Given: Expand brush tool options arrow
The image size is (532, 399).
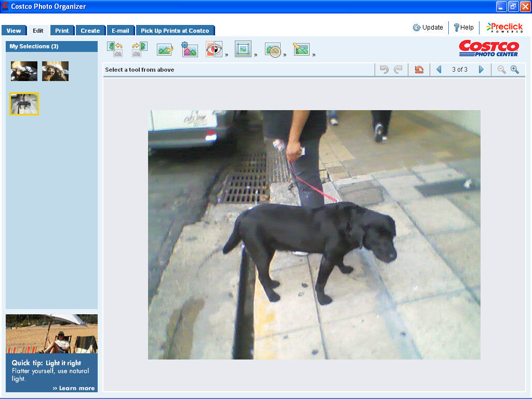Looking at the screenshot, I should 314,55.
